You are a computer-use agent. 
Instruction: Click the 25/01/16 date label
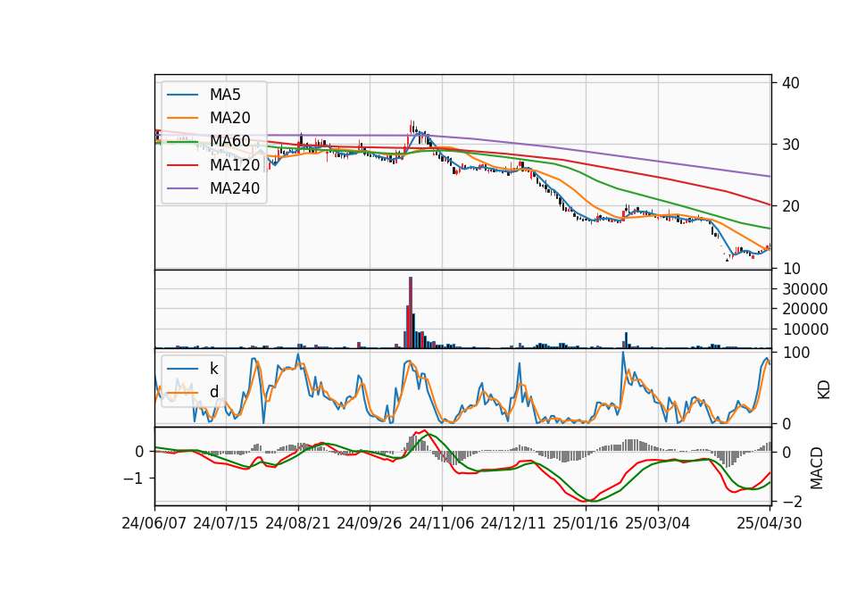(x=586, y=523)
